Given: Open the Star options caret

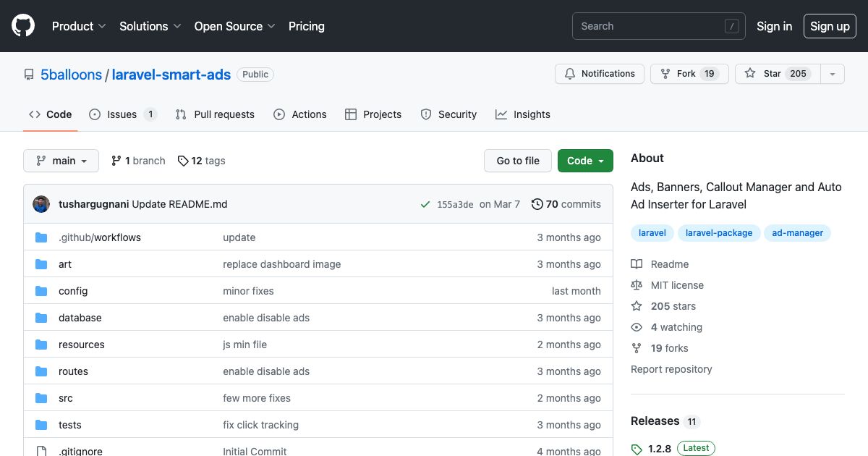Looking at the screenshot, I should 833,73.
